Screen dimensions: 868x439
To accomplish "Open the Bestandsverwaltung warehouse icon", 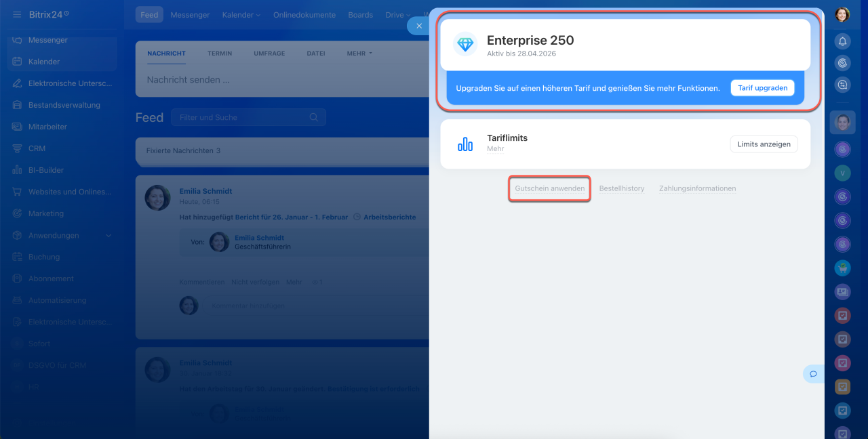I will 17,105.
